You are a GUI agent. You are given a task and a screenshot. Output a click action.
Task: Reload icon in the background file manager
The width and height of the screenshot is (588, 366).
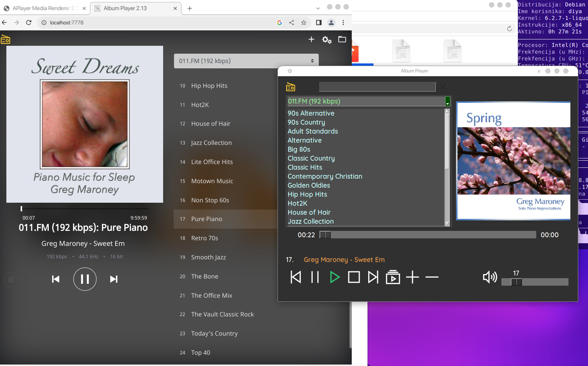[x=509, y=29]
